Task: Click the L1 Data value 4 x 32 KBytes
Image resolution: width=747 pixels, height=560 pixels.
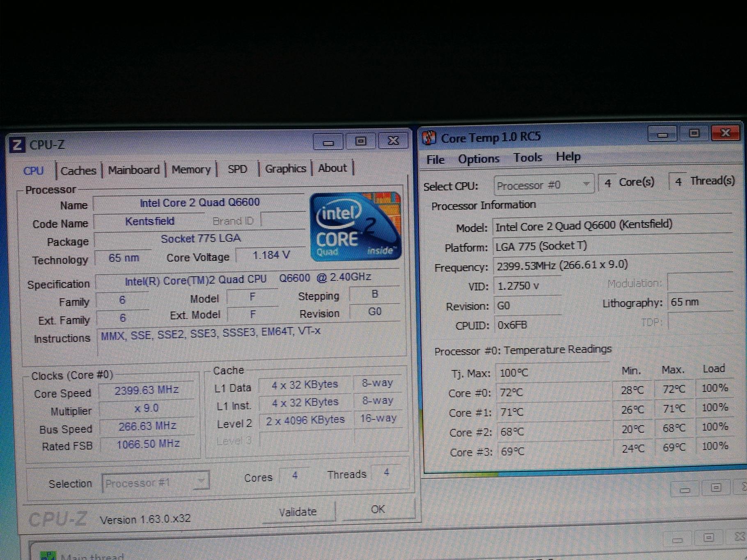Action: coord(305,385)
